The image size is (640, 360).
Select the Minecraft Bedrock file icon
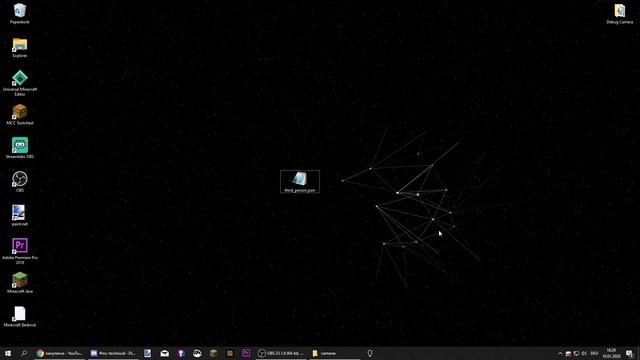(x=20, y=317)
